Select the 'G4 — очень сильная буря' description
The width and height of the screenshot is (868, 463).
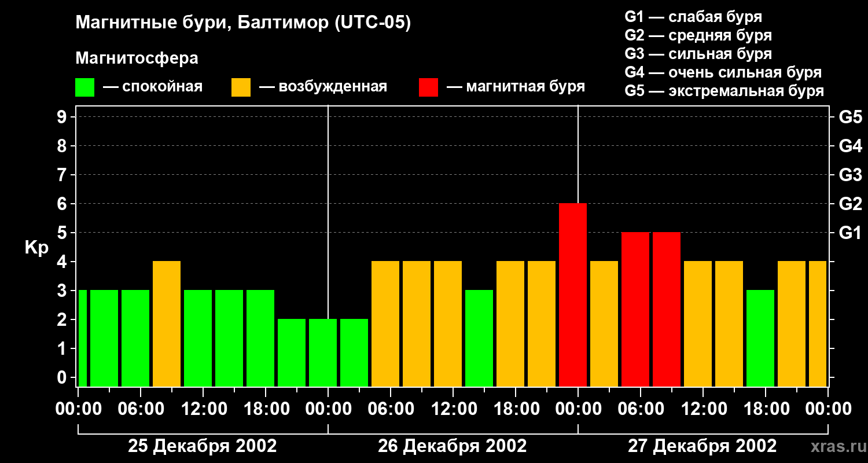point(723,72)
